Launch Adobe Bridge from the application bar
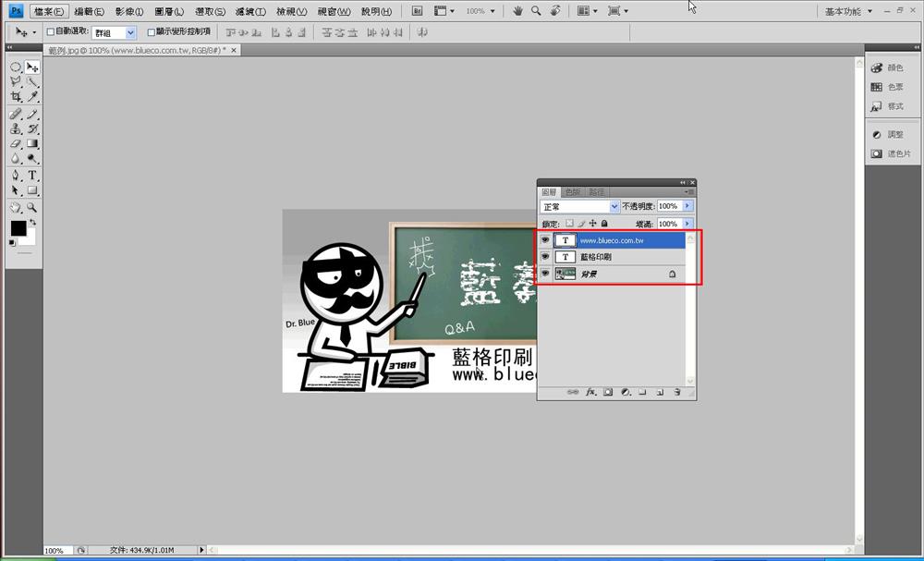The width and height of the screenshot is (924, 561). tap(418, 11)
